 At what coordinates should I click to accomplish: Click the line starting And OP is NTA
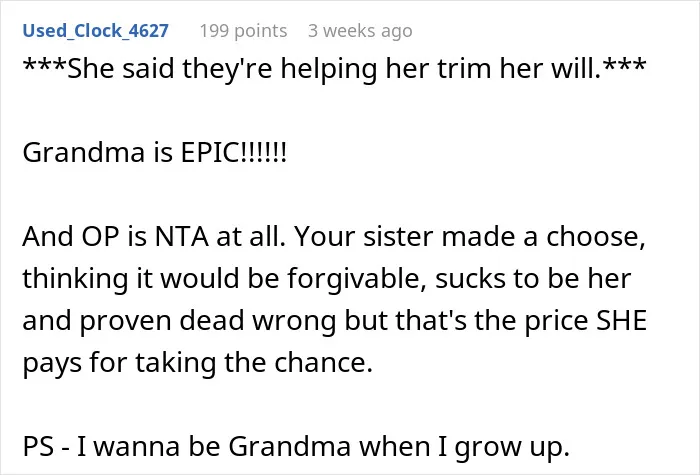tap(334, 237)
